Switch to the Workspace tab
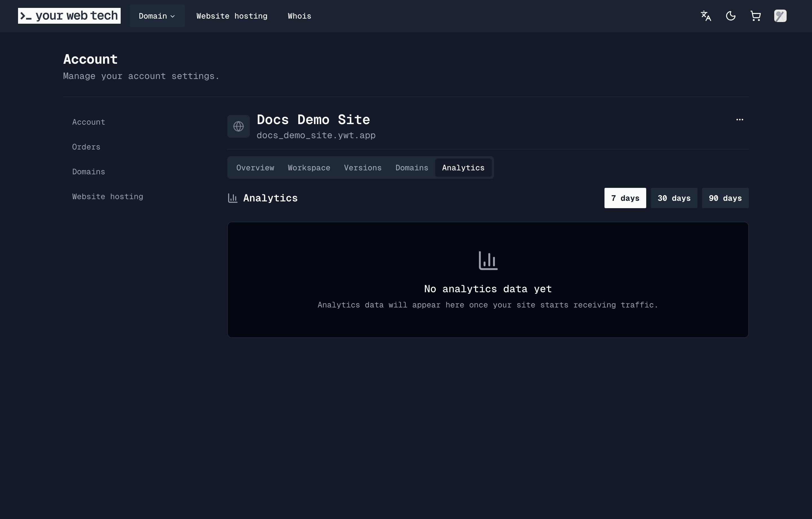 [x=309, y=168]
